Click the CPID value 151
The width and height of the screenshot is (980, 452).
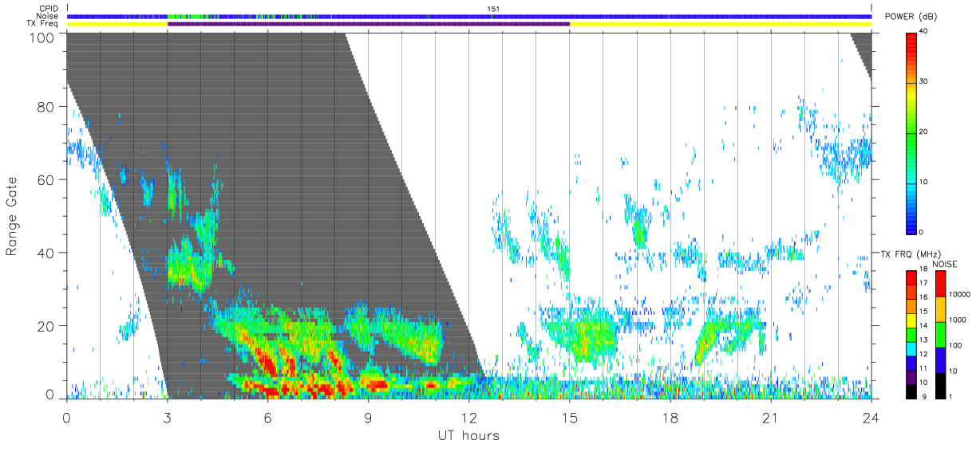pos(494,9)
